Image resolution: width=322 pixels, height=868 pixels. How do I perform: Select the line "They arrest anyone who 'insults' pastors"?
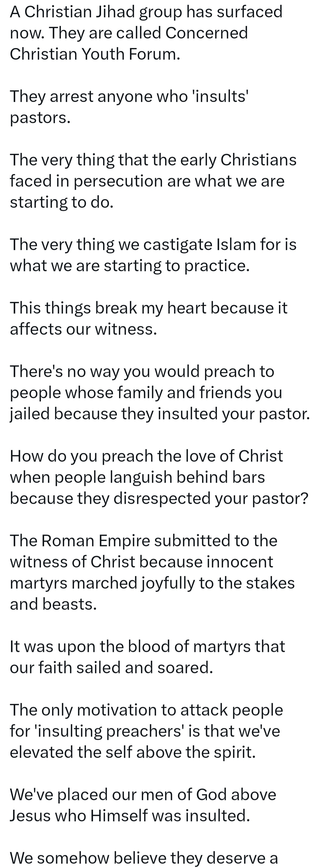pos(129,107)
